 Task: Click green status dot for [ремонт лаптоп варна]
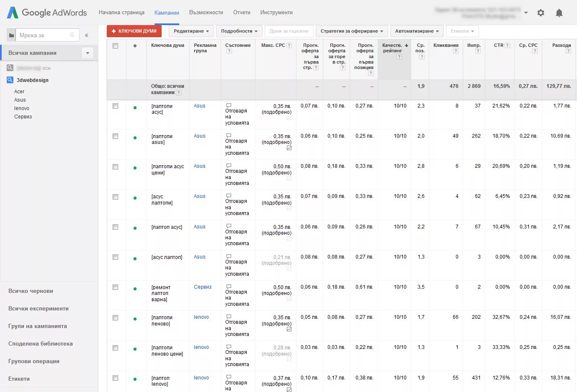coord(135,289)
